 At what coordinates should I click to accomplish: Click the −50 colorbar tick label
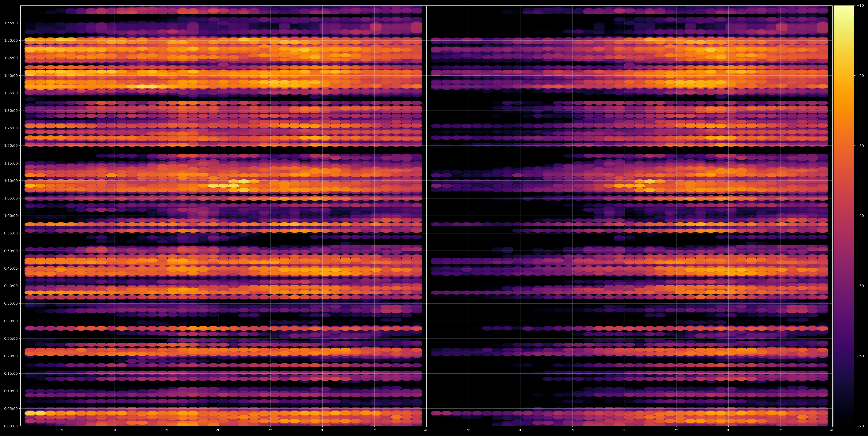[x=860, y=286]
